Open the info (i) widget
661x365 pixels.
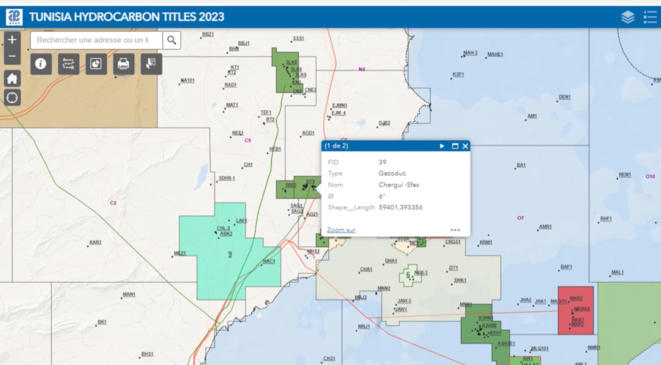(x=41, y=64)
